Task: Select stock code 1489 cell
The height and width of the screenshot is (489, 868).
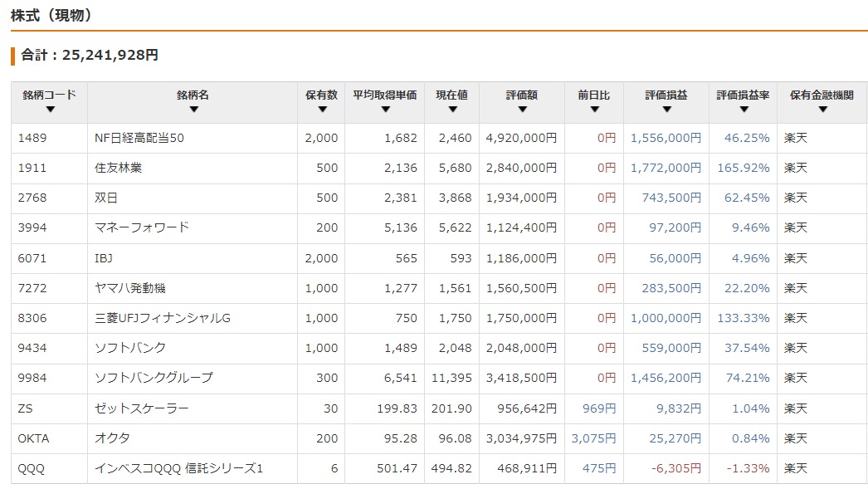Action: point(49,138)
